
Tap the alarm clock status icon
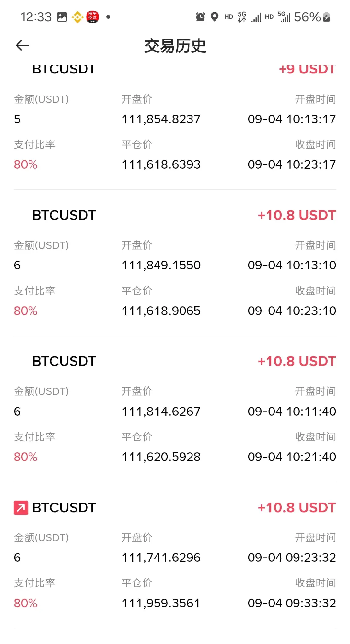(x=200, y=17)
